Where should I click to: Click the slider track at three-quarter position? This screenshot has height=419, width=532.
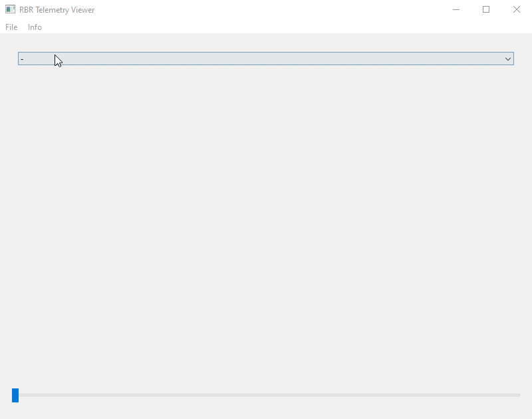(x=393, y=395)
